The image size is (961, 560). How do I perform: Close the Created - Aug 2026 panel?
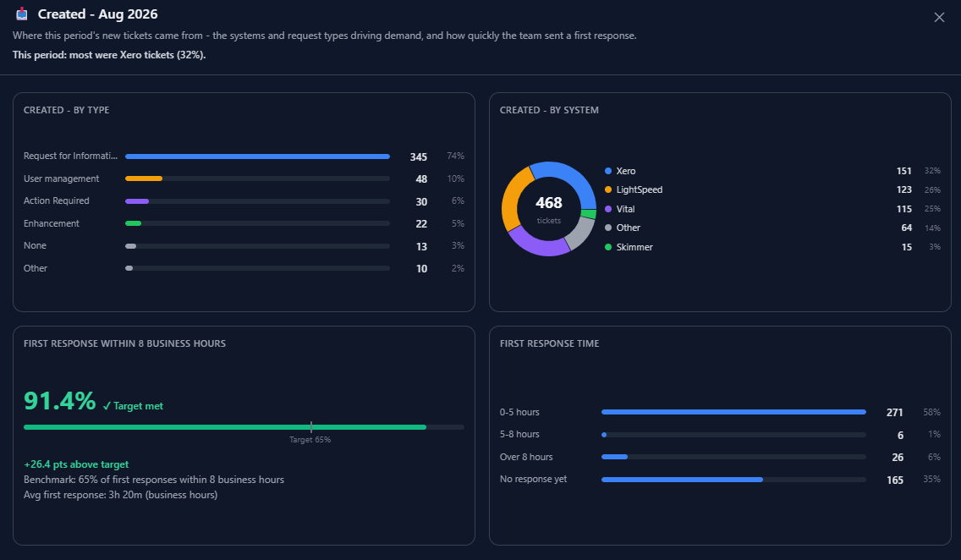939,17
